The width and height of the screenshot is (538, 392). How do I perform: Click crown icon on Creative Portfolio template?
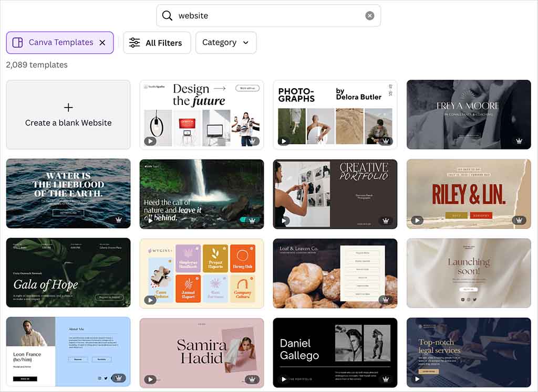click(x=386, y=220)
